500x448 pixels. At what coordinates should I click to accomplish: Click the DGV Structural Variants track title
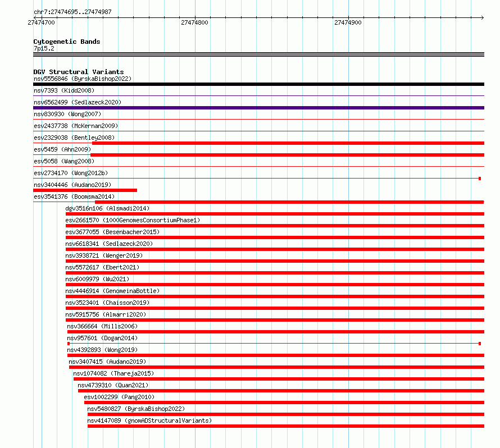click(x=79, y=72)
